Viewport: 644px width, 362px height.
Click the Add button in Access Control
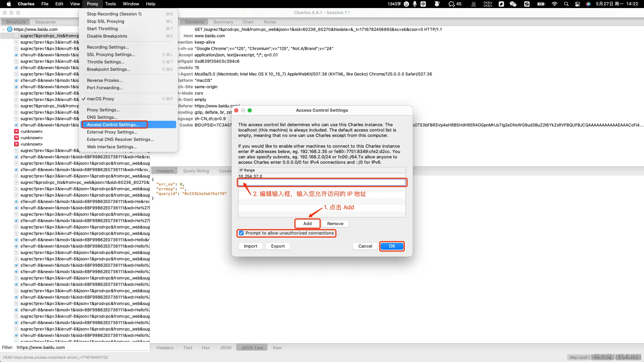click(307, 223)
